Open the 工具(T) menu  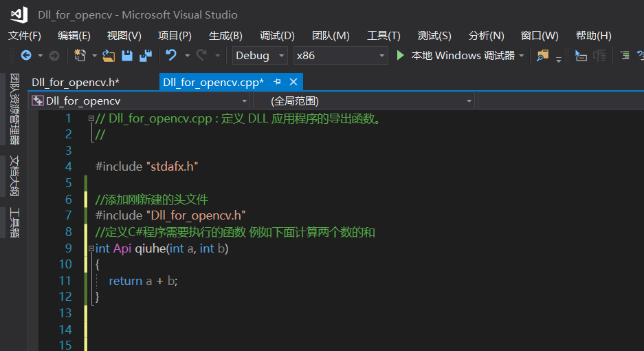tap(384, 36)
